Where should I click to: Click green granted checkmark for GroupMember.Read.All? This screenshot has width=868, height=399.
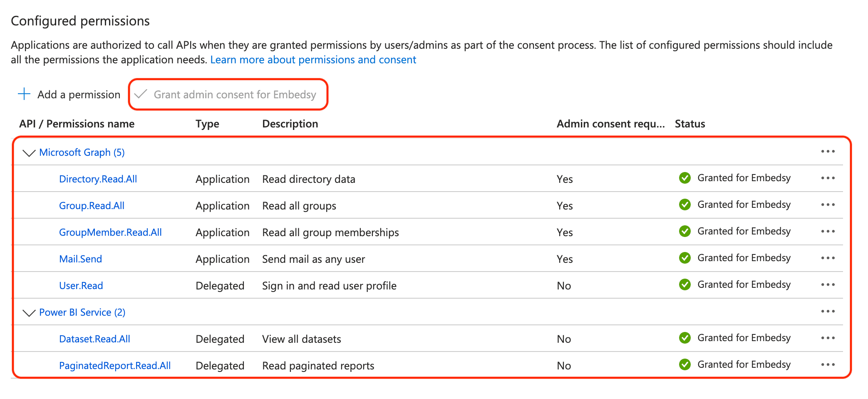[684, 231]
